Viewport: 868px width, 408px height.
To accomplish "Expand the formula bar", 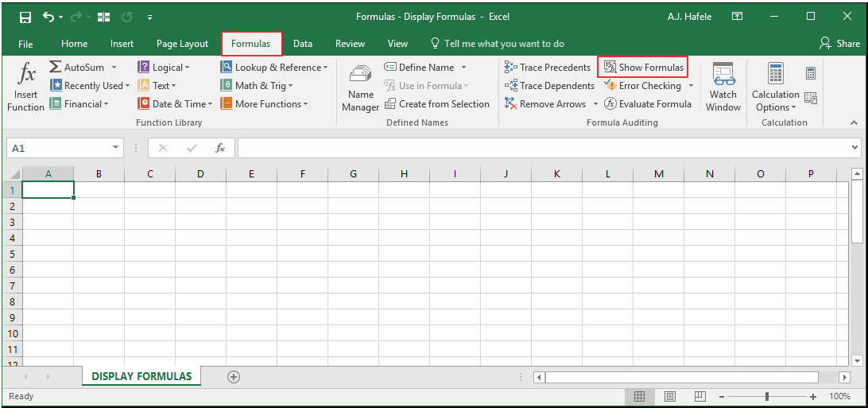I will tap(856, 148).
